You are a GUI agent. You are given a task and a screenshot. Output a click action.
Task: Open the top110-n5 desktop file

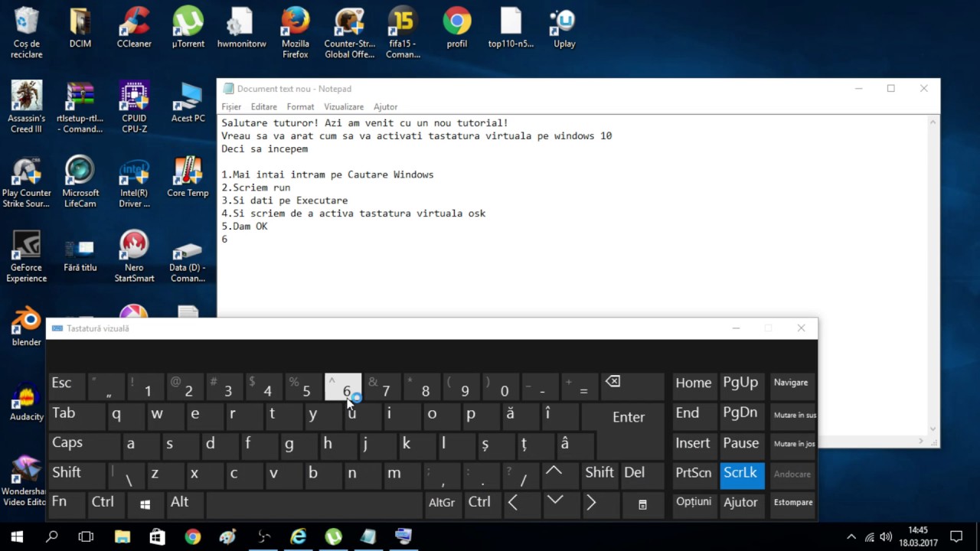click(x=511, y=29)
